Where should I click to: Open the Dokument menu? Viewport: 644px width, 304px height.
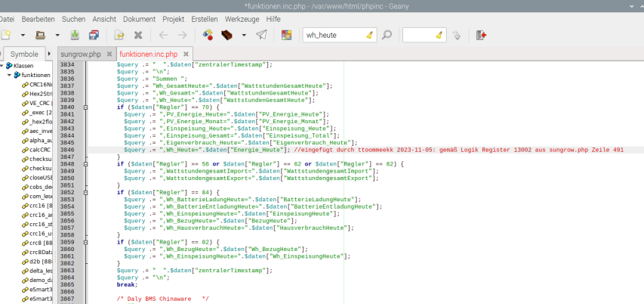point(139,18)
